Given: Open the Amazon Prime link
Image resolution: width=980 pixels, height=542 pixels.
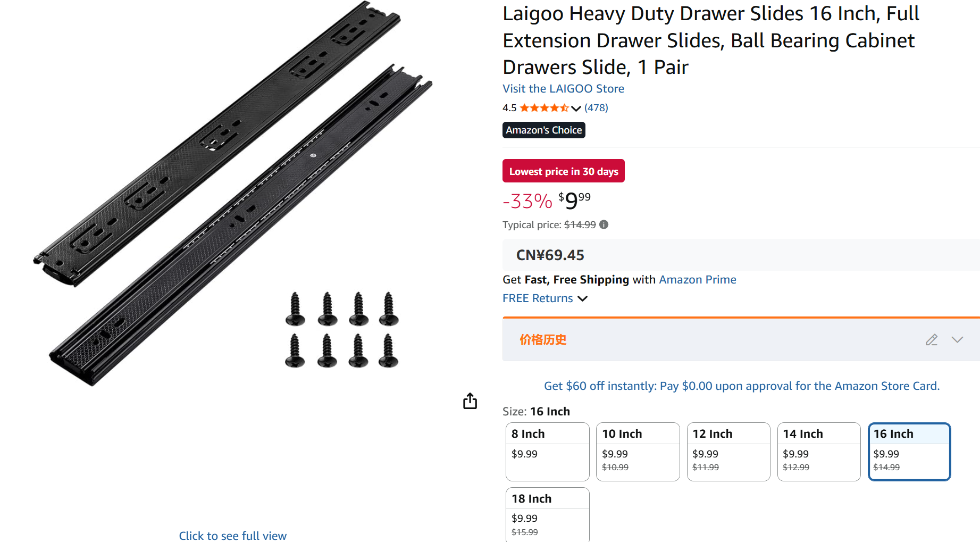Looking at the screenshot, I should tap(698, 280).
